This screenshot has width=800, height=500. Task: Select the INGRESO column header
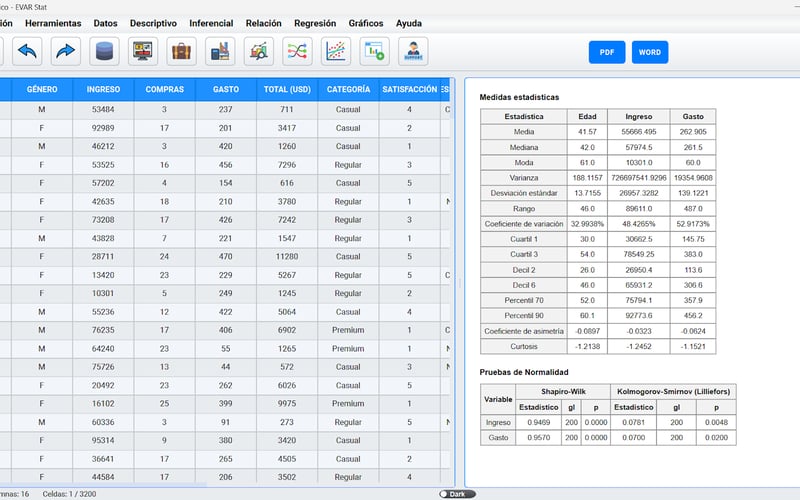click(x=103, y=89)
